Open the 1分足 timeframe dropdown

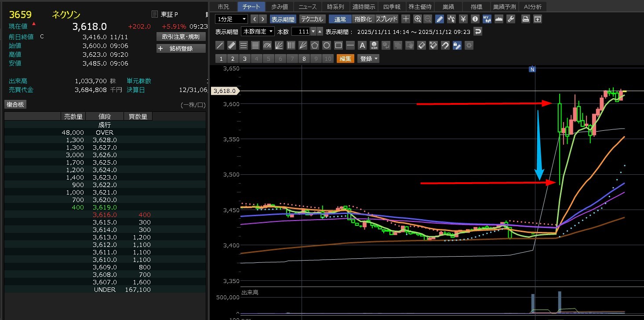click(x=231, y=19)
